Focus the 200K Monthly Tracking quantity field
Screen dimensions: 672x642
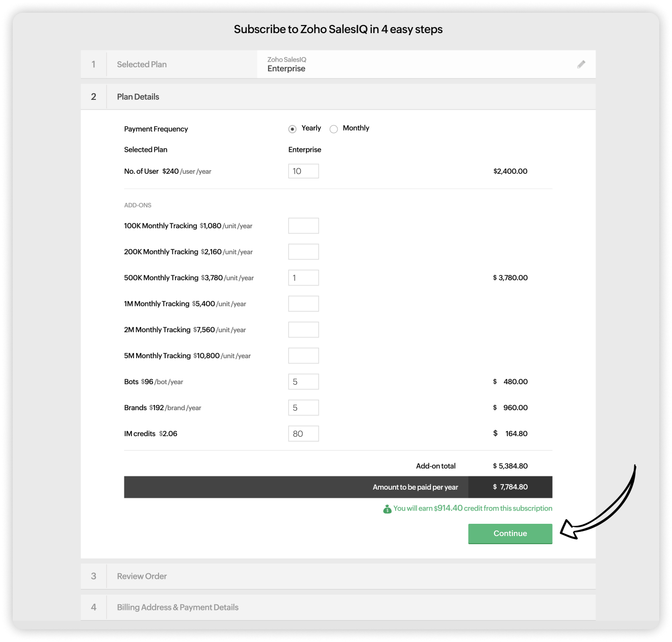click(x=303, y=252)
